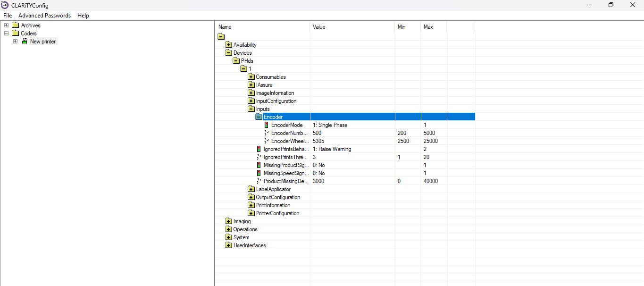Screen dimensions: 644x286
Task: Click the green New printer icon
Action: click(25, 42)
